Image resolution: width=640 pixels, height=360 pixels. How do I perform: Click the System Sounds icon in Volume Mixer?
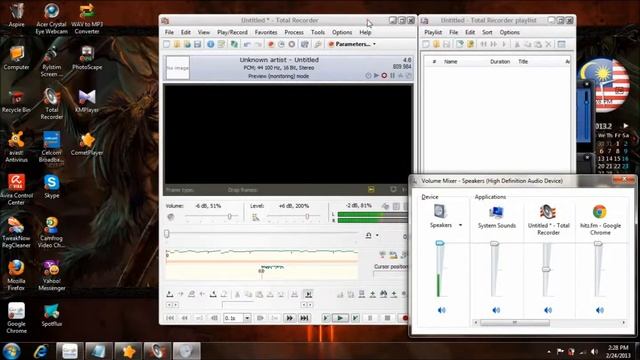point(496,212)
